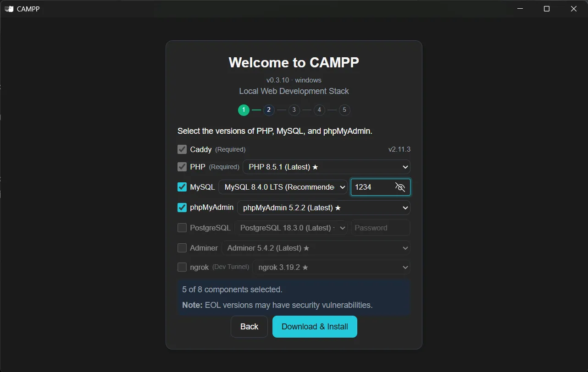Click the Back button
Viewport: 588px width, 372px height.
[x=249, y=327]
